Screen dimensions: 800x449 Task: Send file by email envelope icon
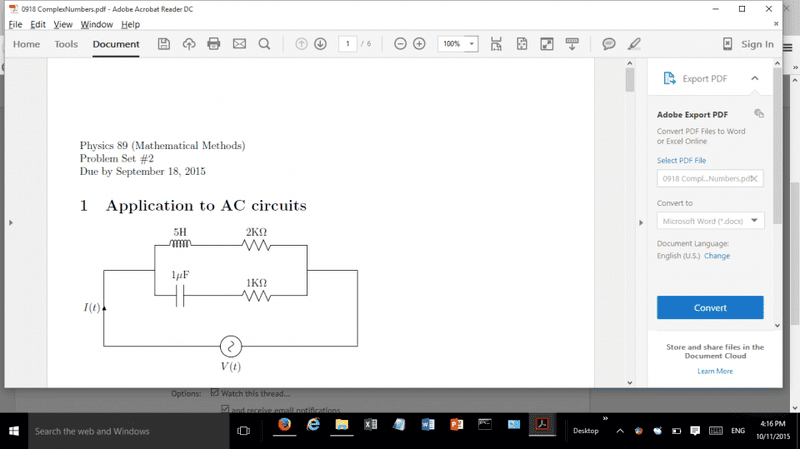[239, 44]
